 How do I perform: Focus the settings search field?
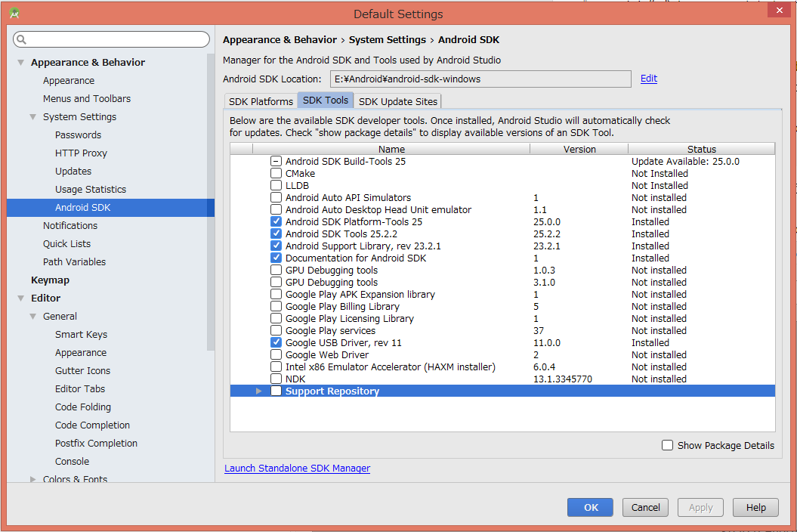click(x=111, y=39)
